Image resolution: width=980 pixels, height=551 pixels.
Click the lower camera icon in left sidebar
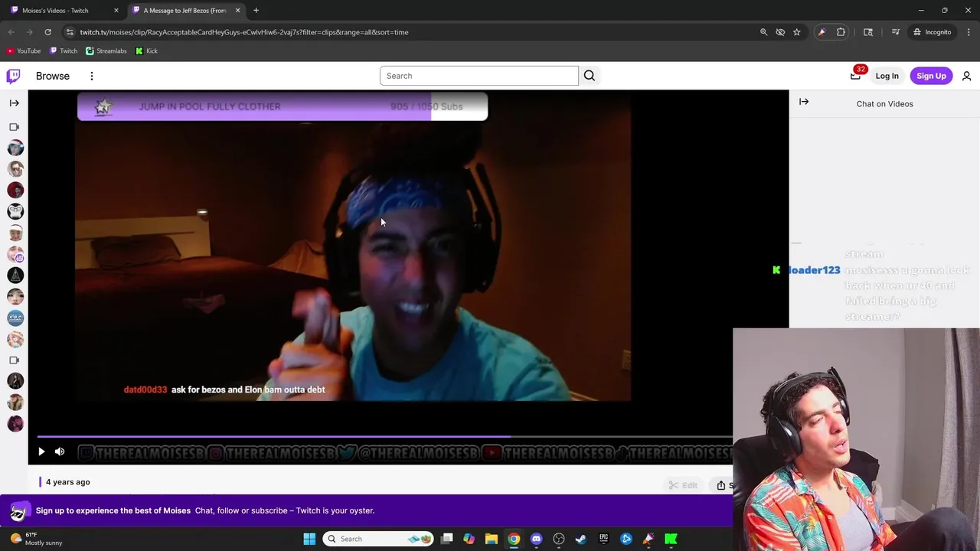14,360
